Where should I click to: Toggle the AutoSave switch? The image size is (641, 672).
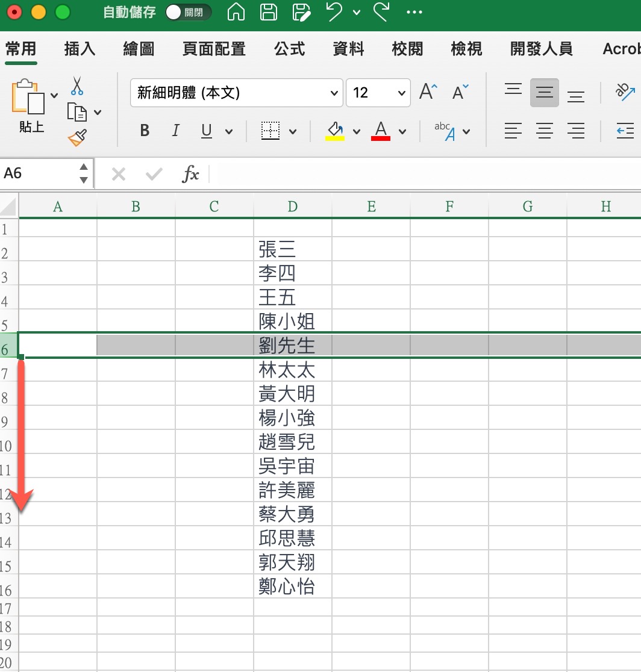tap(188, 13)
